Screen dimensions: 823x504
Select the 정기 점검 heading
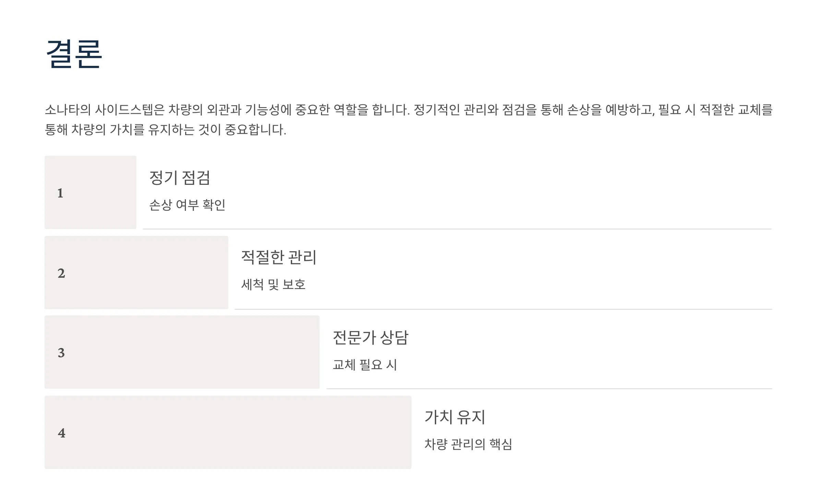(x=180, y=178)
